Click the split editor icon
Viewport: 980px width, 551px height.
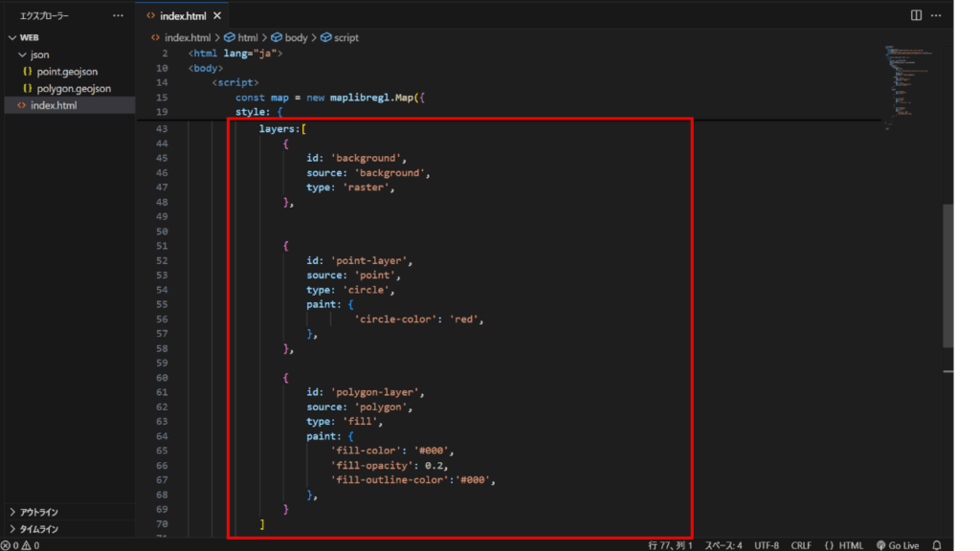point(916,15)
